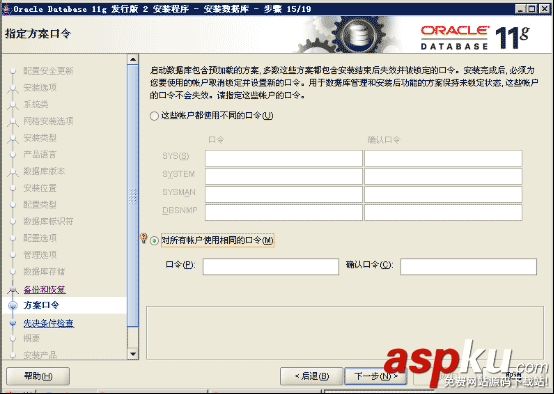The image size is (554, 394).
Task: Click the 确认口令(C) confirm input field
Action: pos(468,266)
